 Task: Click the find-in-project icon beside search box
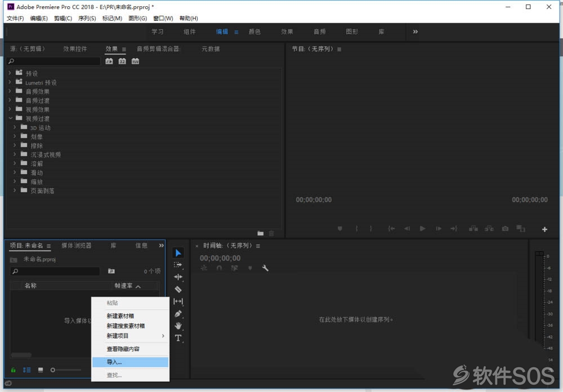[111, 271]
